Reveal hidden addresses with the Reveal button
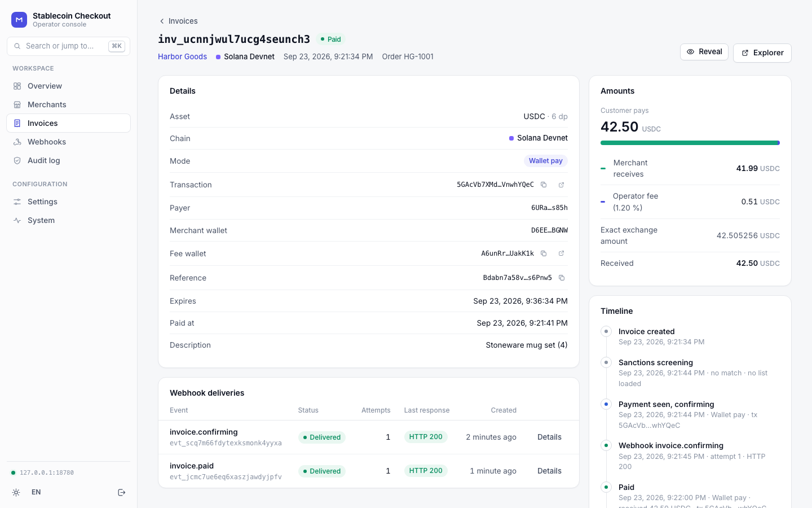This screenshot has width=812, height=508. [704, 52]
